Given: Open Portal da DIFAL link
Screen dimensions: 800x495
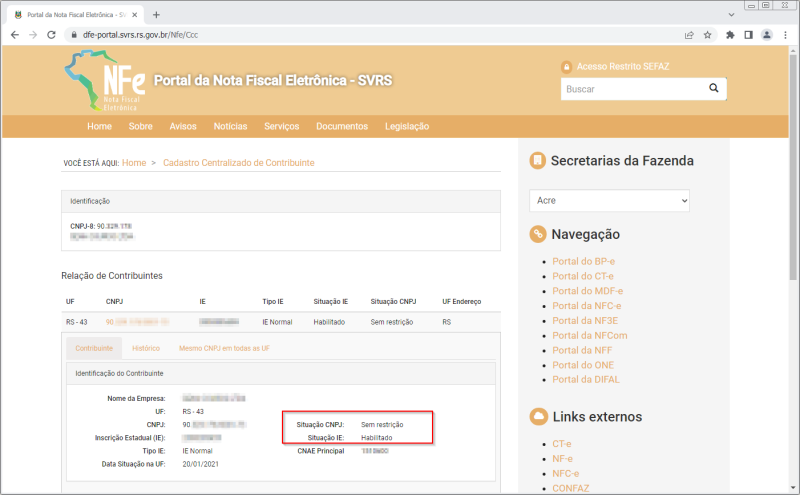Looking at the screenshot, I should point(586,379).
